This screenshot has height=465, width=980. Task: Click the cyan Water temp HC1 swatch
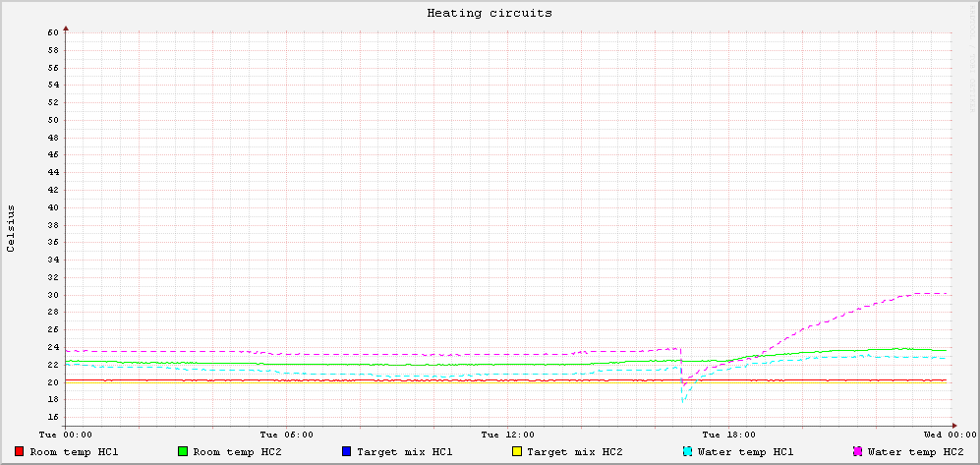pos(687,452)
